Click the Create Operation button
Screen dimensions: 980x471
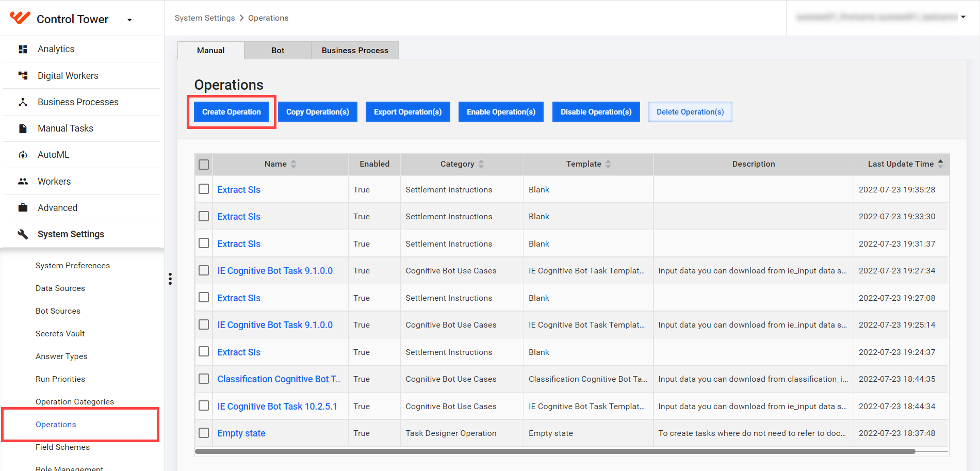click(x=232, y=112)
